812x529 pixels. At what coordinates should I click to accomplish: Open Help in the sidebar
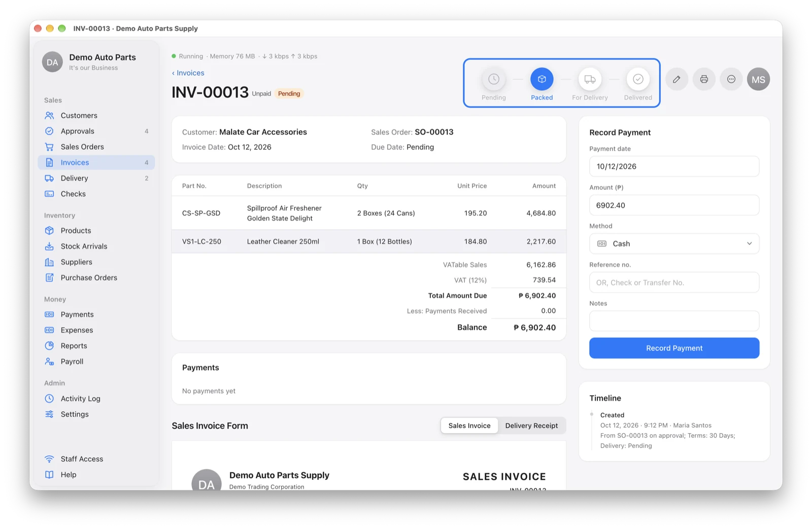(96, 475)
